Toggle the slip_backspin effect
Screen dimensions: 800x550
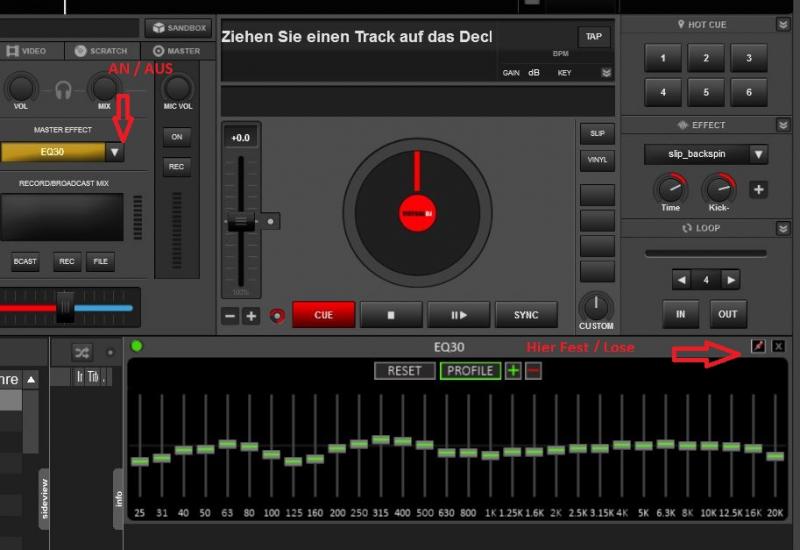point(697,154)
